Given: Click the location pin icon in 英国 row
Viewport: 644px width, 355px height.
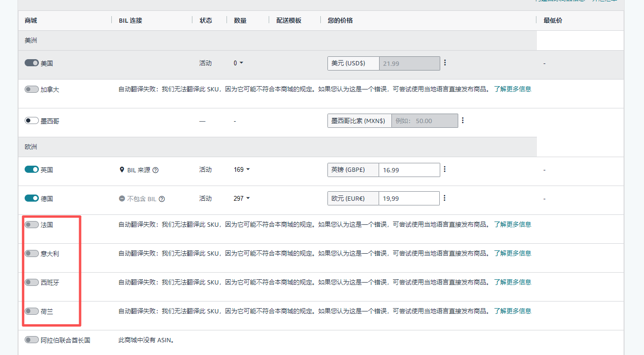Looking at the screenshot, I should (x=122, y=169).
